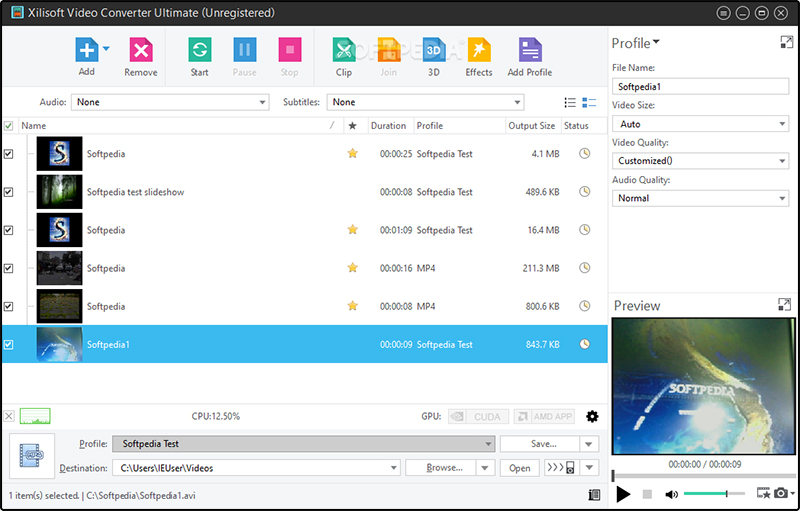Toggle CUDA GPU acceleration
The height and width of the screenshot is (511, 800).
point(479,417)
